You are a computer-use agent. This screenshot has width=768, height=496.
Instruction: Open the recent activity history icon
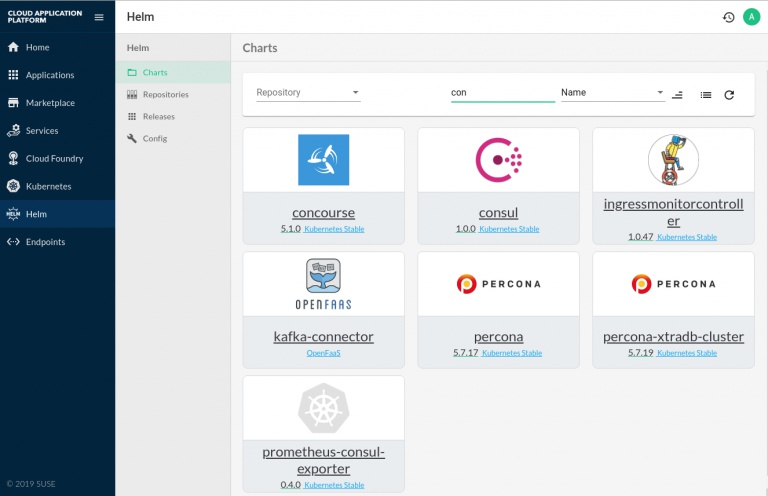[729, 17]
